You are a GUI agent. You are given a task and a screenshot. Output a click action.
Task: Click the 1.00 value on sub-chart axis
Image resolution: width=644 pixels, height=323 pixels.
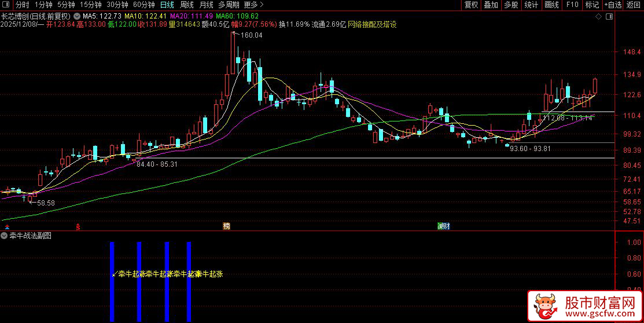pyautogui.click(x=635, y=243)
